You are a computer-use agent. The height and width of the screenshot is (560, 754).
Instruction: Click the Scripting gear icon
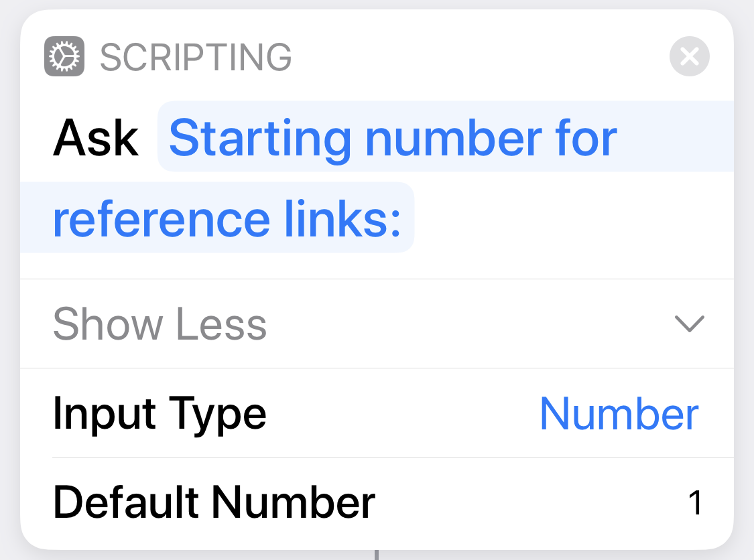pos(64,56)
